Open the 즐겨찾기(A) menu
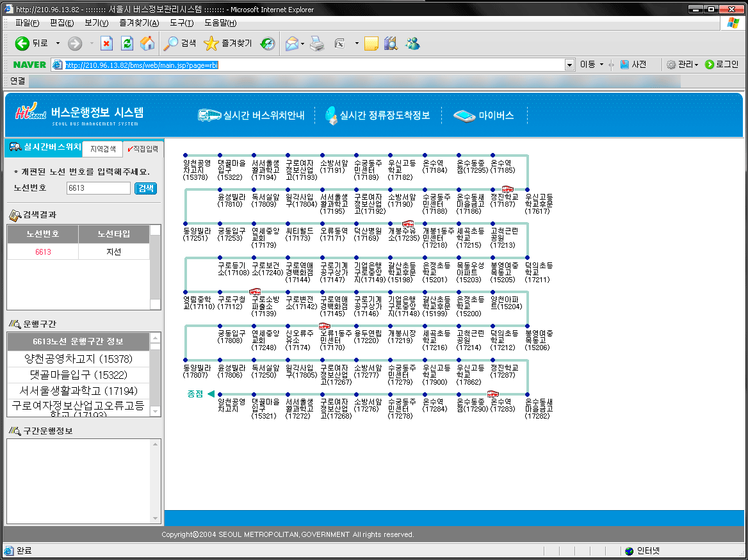This screenshot has width=748, height=560. click(x=140, y=23)
